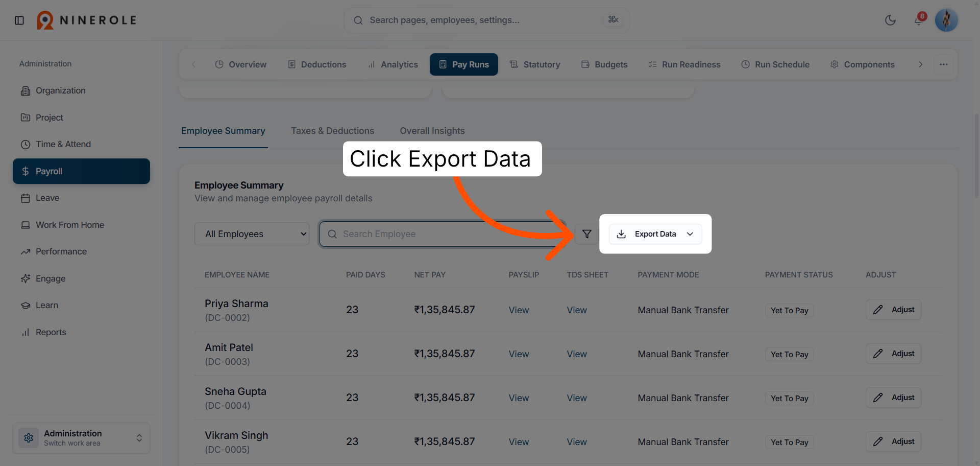
Task: View TDS sheet for Priya Sharma
Action: pyautogui.click(x=577, y=310)
